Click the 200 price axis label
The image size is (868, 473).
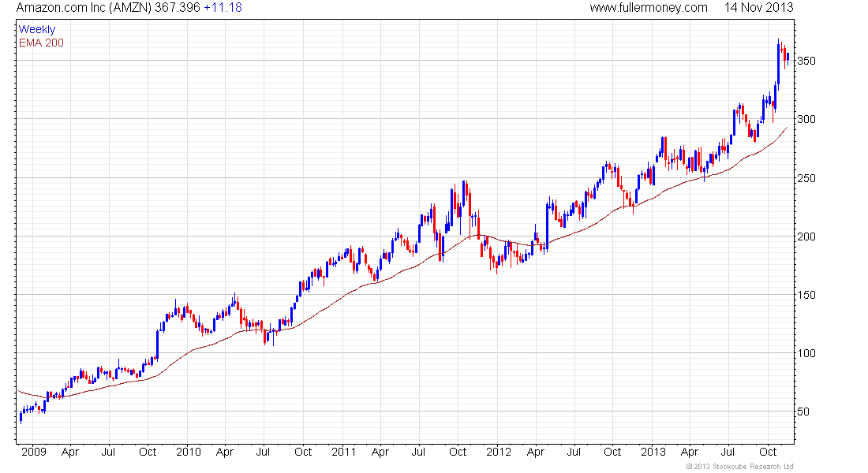806,236
